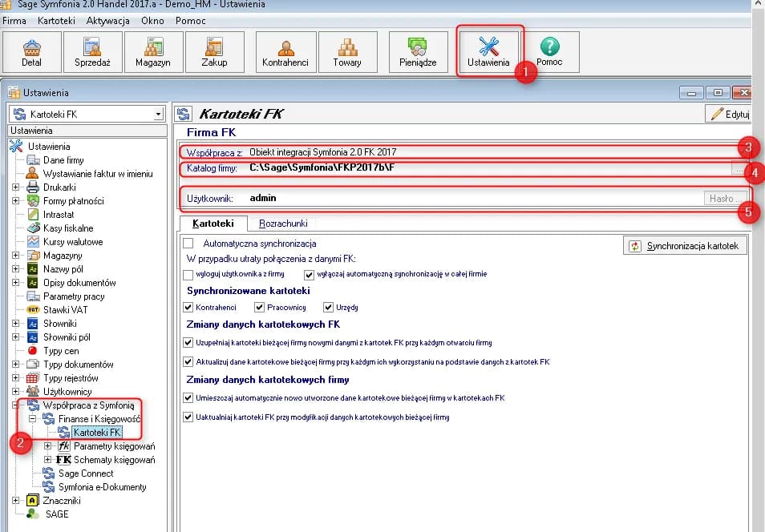Click the Sprzedaż toolbar icon
Screen dimensions: 765x532
pyautogui.click(x=93, y=52)
